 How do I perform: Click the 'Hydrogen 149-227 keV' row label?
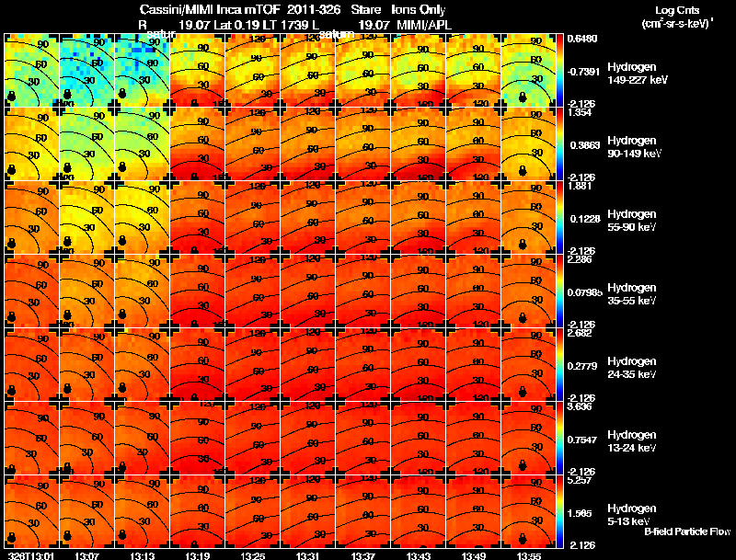pyautogui.click(x=638, y=74)
